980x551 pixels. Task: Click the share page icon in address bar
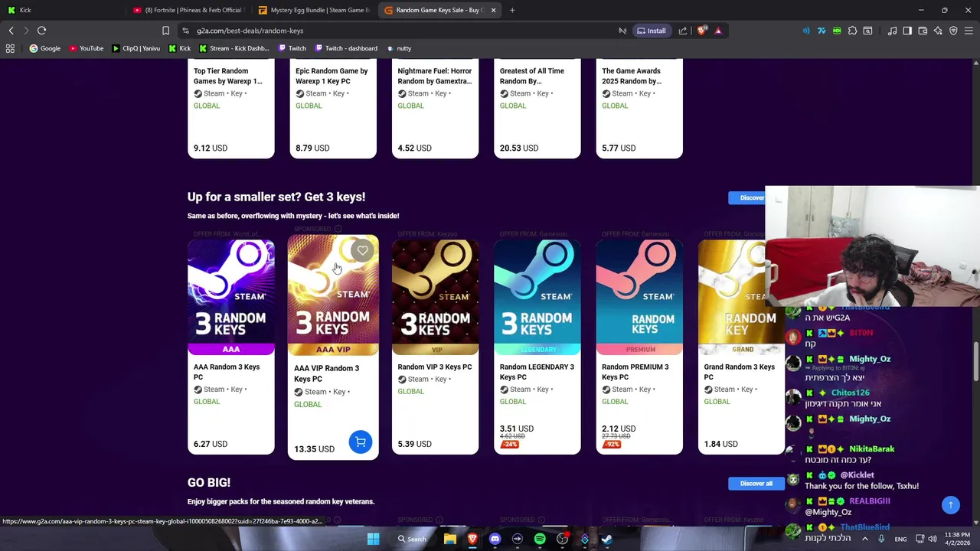pyautogui.click(x=683, y=31)
